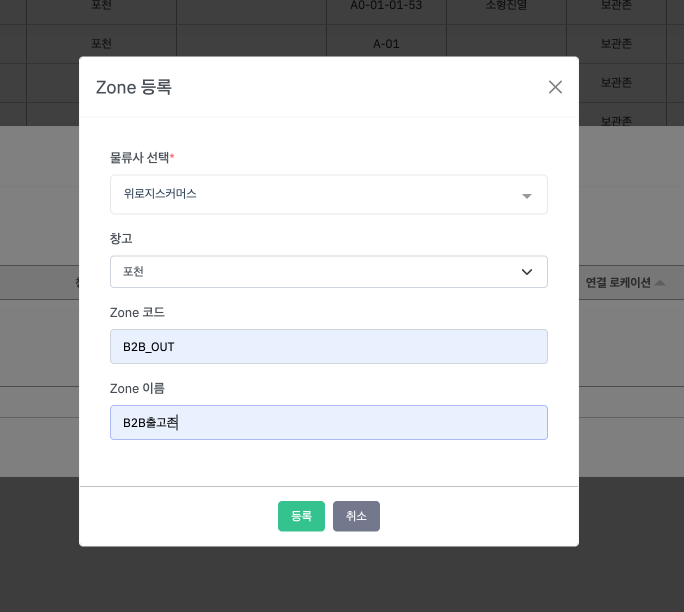Click 포천 in the A-01 row
684x612 pixels.
101,44
